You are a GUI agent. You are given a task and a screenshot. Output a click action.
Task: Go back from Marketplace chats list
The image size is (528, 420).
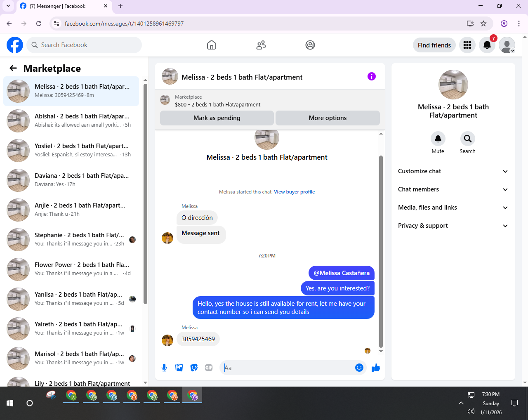point(13,68)
